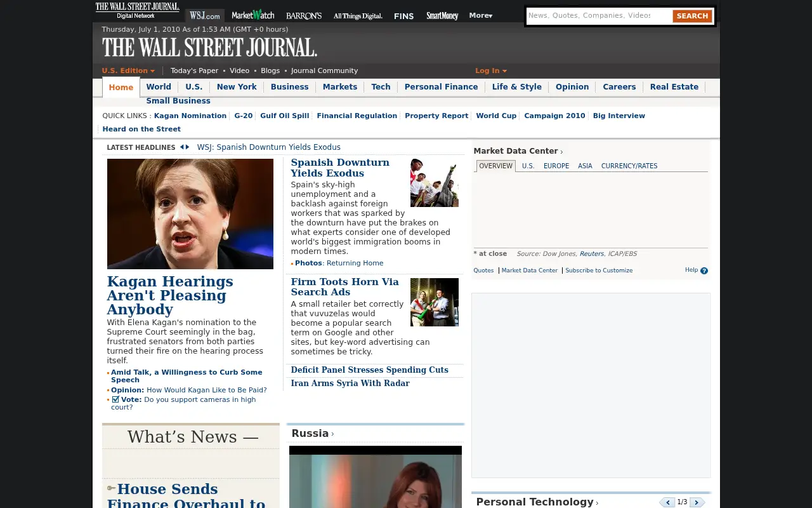This screenshot has height=508, width=812.
Task: Open Firm Toots Horn Via Search Ads headline
Action: coord(344,287)
